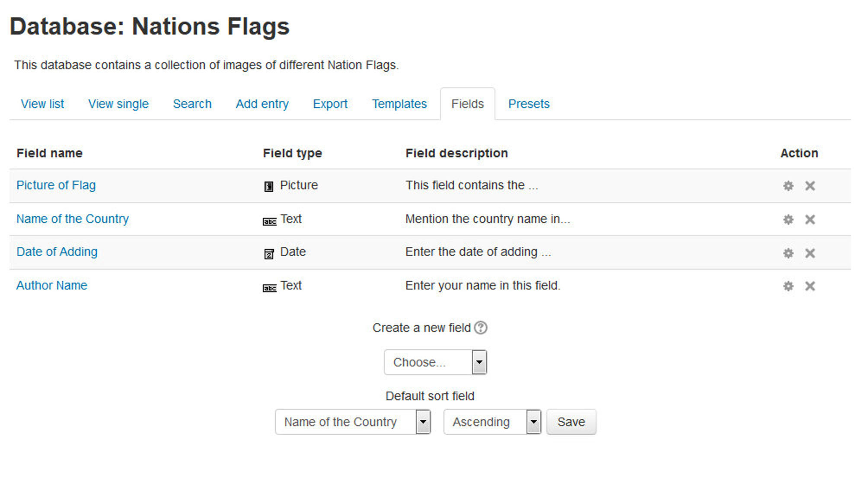Click X icon beside Date of Adding

810,253
